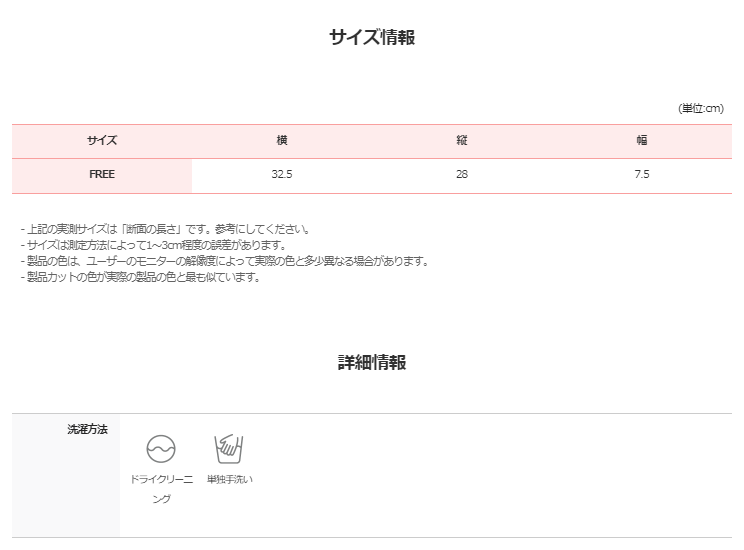Select the 詳細情報 heading

coord(372,363)
